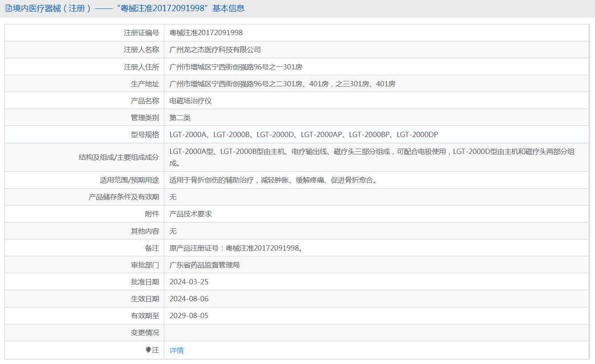Click the 产品储存条件及有效期 label
The height and width of the screenshot is (364, 595).
[124, 197]
